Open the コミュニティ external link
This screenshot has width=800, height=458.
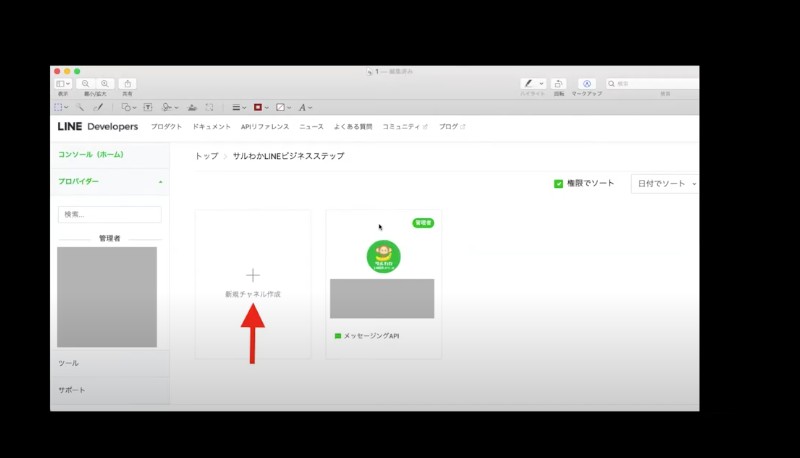click(405, 126)
